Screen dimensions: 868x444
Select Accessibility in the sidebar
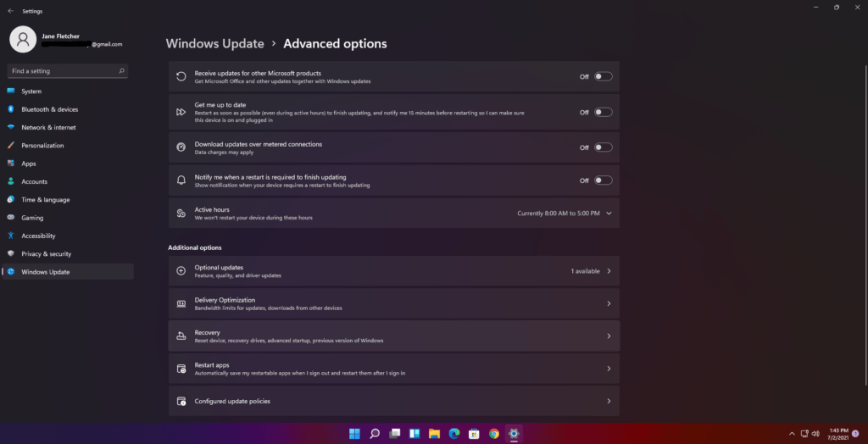coord(68,236)
